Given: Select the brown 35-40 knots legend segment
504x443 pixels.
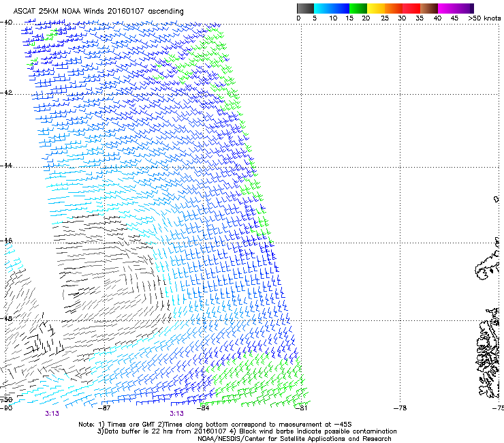Looking at the screenshot, I should click(429, 8).
